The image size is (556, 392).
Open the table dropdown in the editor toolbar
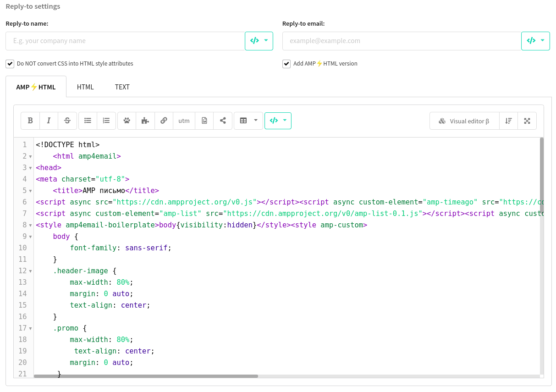[248, 121]
